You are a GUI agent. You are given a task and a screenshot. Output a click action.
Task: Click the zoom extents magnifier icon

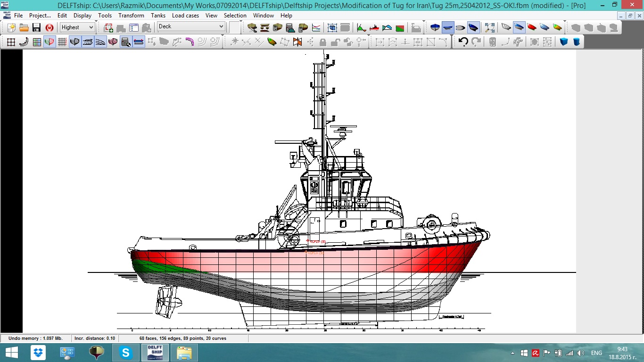[x=489, y=27]
